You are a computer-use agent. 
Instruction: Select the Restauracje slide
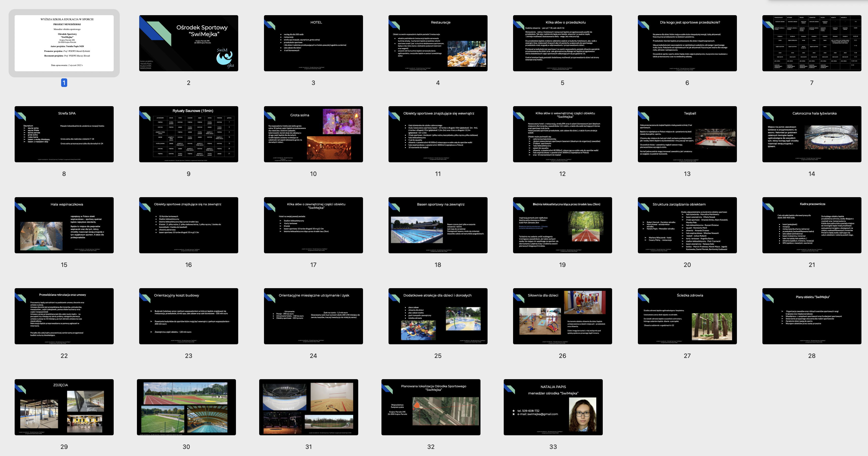click(x=438, y=43)
